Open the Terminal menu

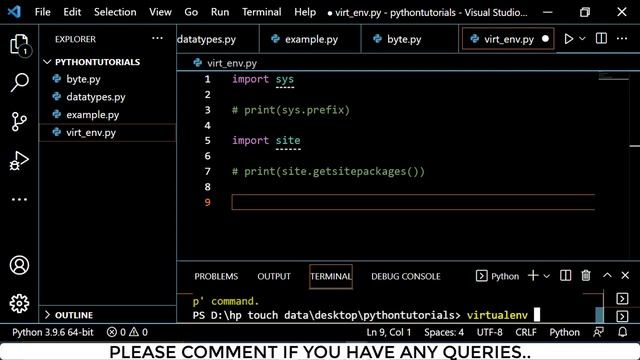tap(261, 12)
